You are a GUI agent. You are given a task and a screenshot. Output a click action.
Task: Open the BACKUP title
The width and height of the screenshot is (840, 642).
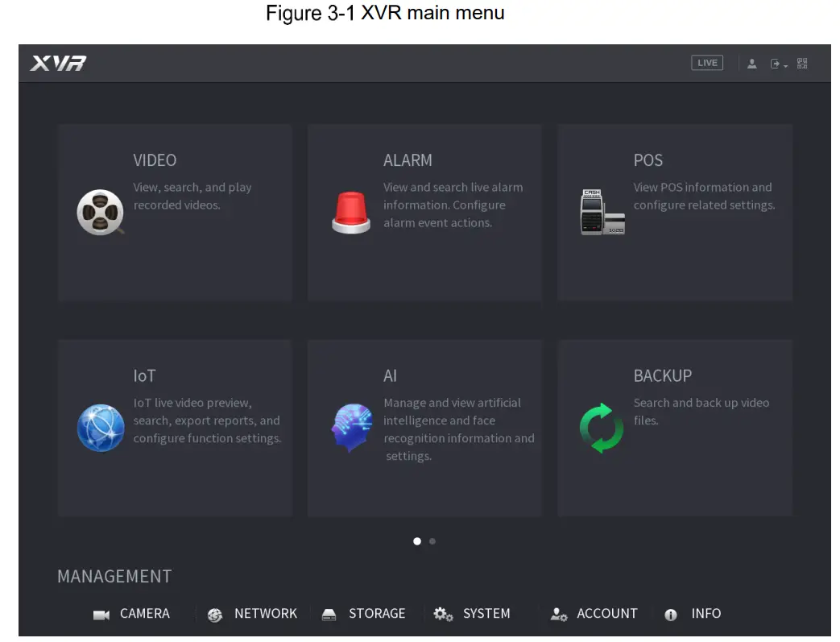pos(663,375)
